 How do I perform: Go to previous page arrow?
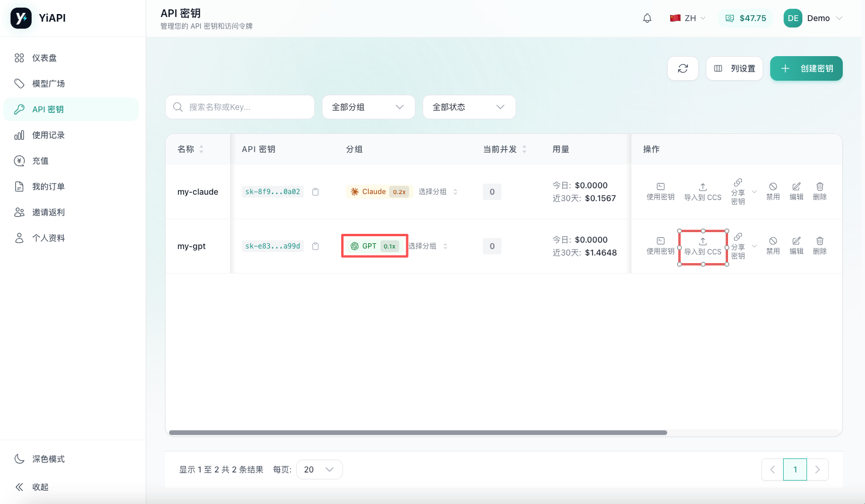[x=773, y=470]
